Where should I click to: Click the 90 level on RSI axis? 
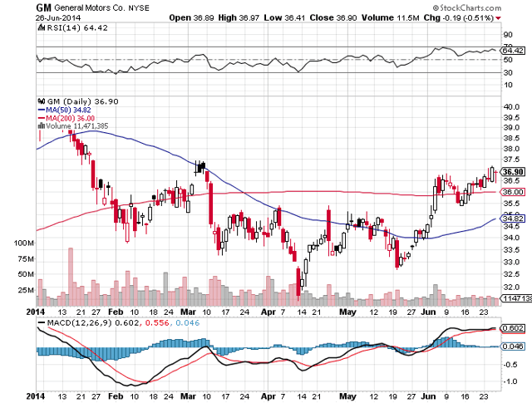coord(508,35)
